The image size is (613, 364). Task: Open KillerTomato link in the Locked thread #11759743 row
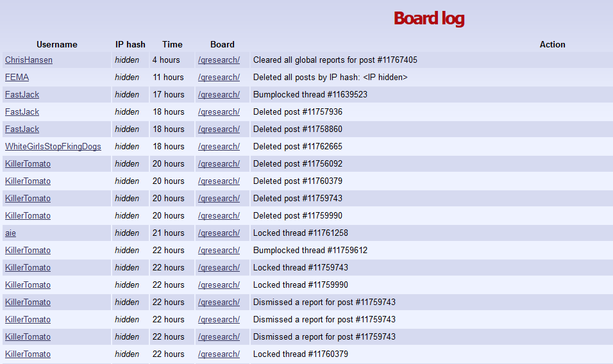[28, 267]
